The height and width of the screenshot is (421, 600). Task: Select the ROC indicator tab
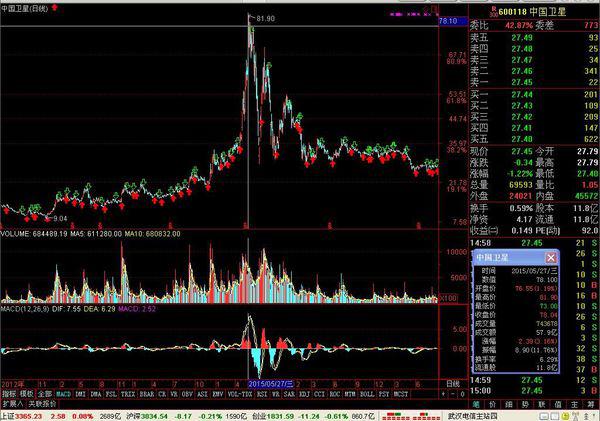[335, 393]
